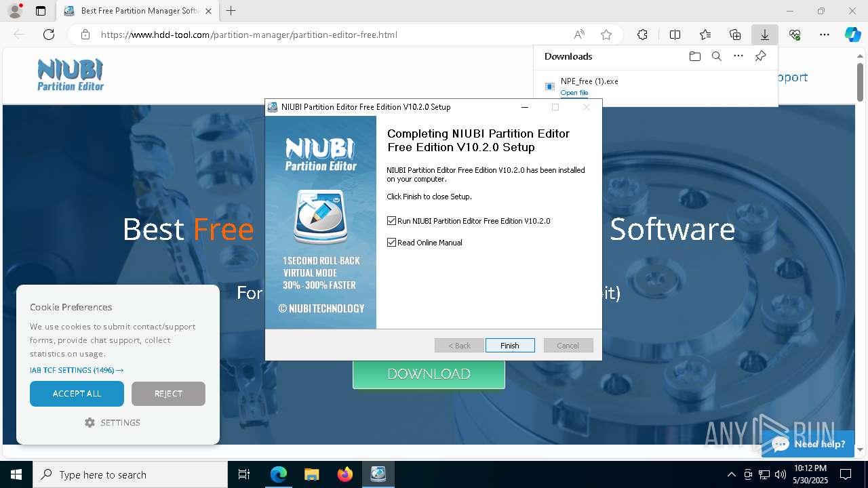The width and height of the screenshot is (868, 488).
Task: Open tab actions menu icon
Action: click(x=41, y=11)
